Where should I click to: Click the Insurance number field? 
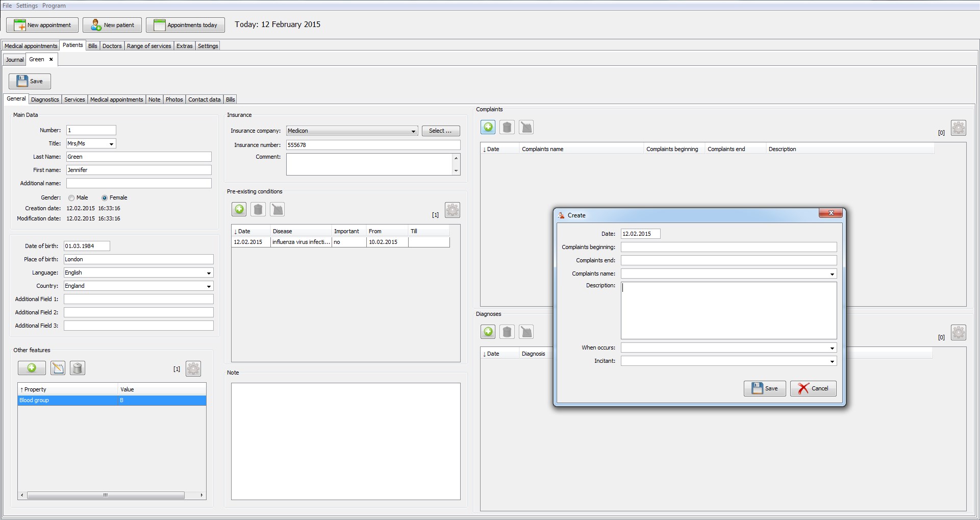point(373,145)
